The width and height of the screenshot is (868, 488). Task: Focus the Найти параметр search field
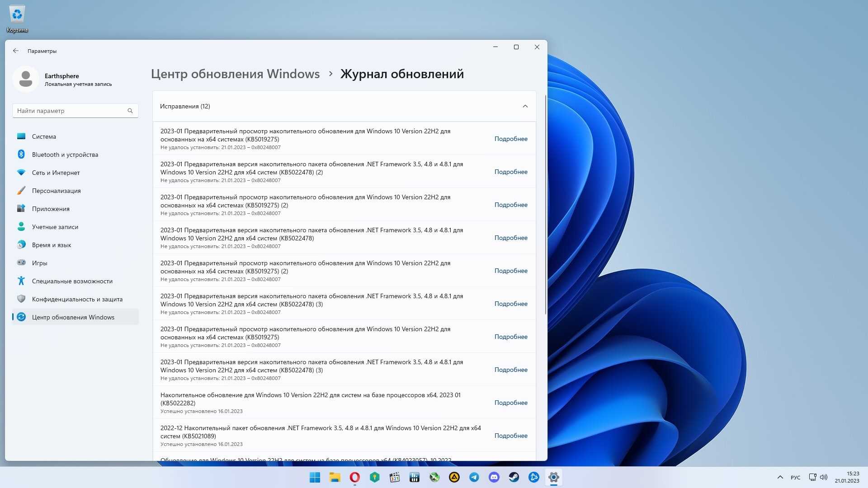coord(75,111)
